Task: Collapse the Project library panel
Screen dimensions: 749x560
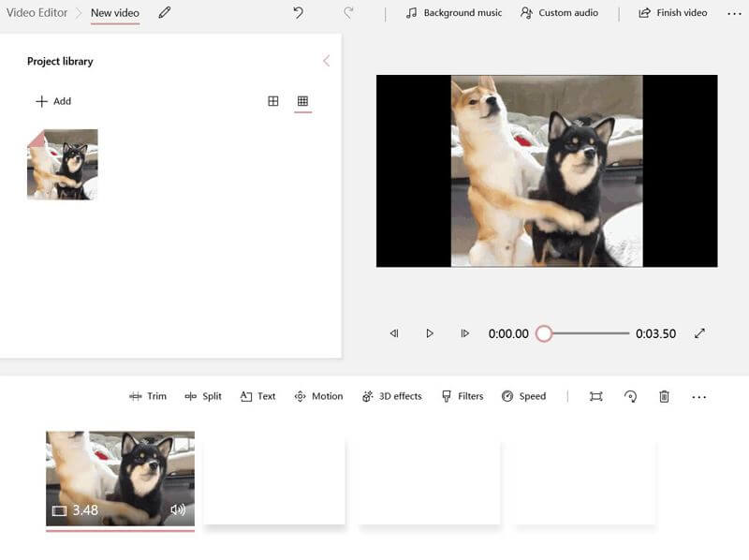Action: [326, 61]
